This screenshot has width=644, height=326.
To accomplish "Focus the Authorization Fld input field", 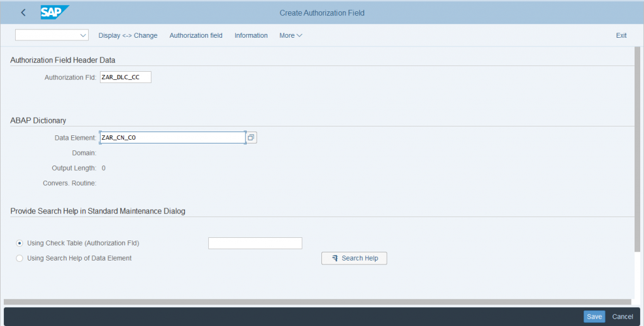I will (126, 77).
